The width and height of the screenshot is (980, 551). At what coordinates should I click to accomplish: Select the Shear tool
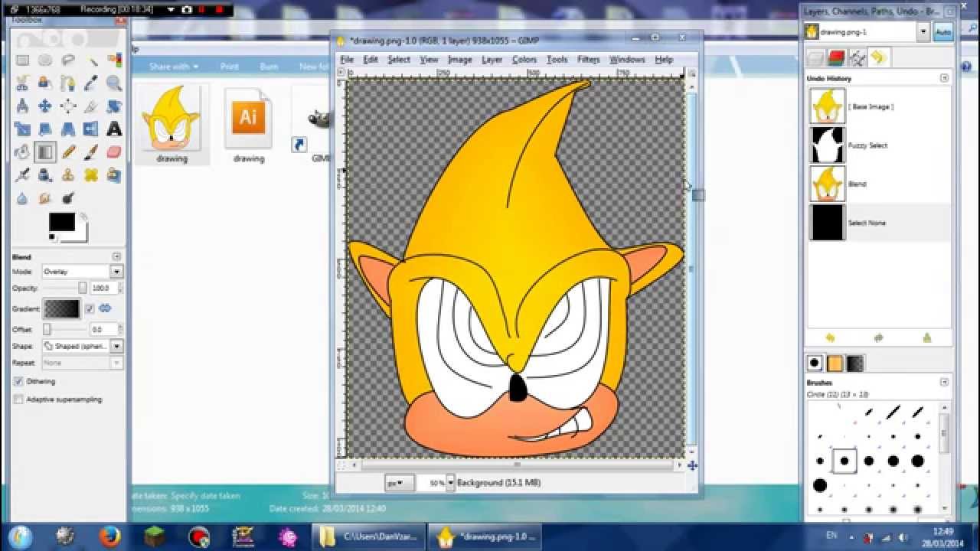(45, 129)
